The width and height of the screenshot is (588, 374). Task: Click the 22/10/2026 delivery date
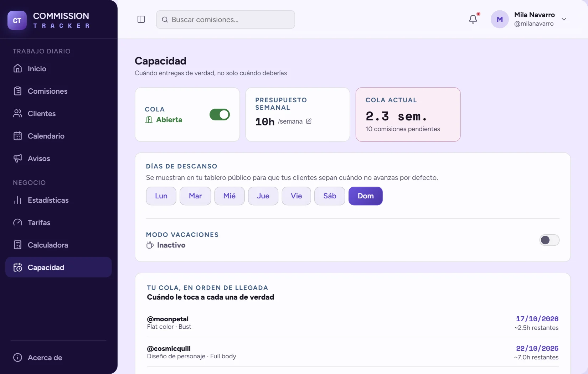click(x=537, y=348)
